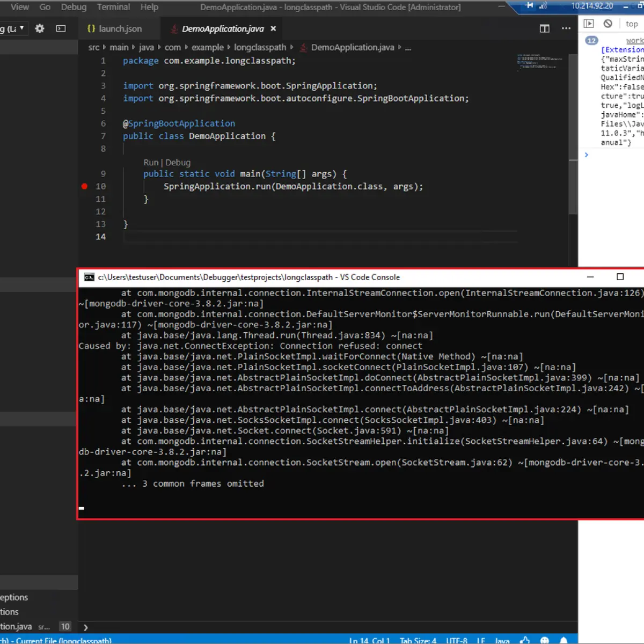Click the VS Code Console window icon
Screen dimensions: 644x644
pyautogui.click(x=89, y=277)
